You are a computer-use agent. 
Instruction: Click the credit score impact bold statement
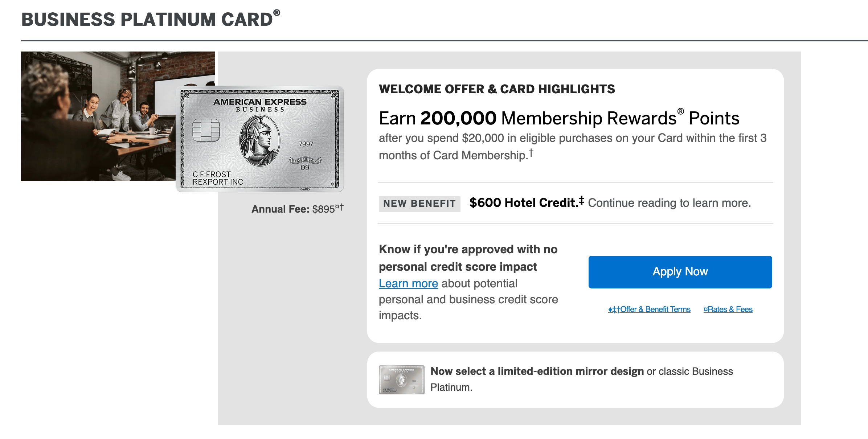468,258
